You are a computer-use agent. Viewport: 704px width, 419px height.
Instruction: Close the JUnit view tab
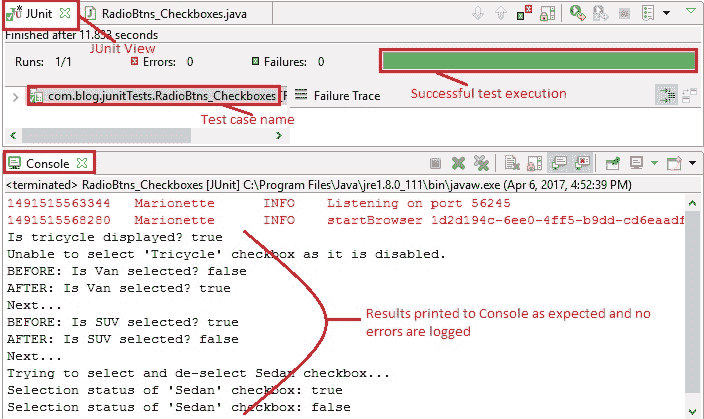[65, 13]
